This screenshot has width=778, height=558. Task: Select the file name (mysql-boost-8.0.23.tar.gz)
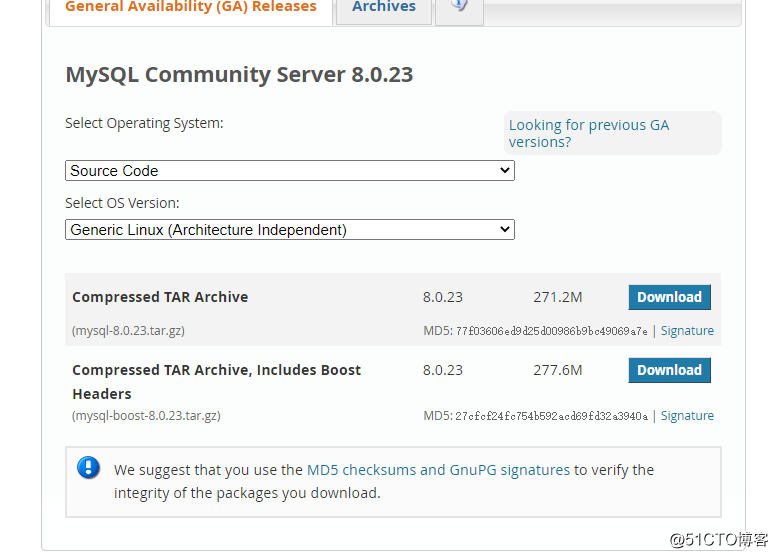(x=146, y=416)
